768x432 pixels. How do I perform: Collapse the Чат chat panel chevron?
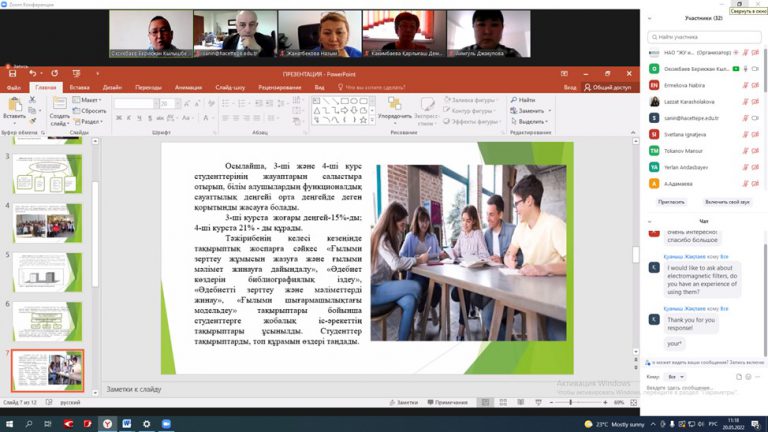tap(650, 221)
